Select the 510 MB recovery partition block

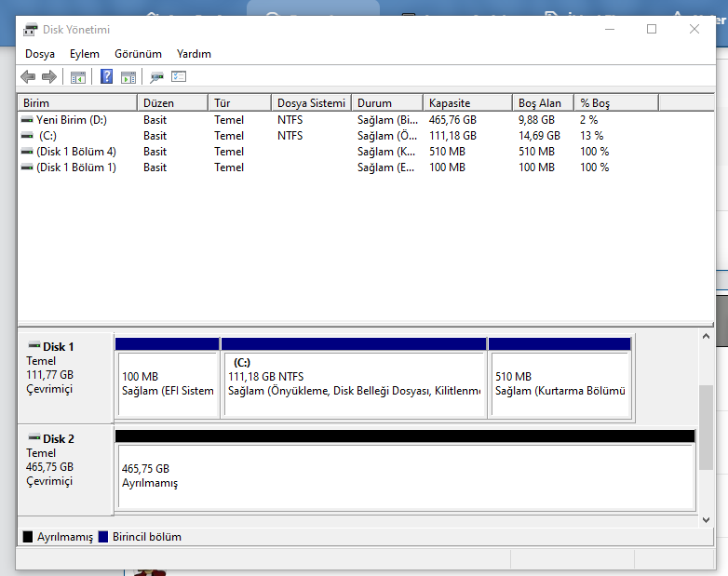(559, 383)
